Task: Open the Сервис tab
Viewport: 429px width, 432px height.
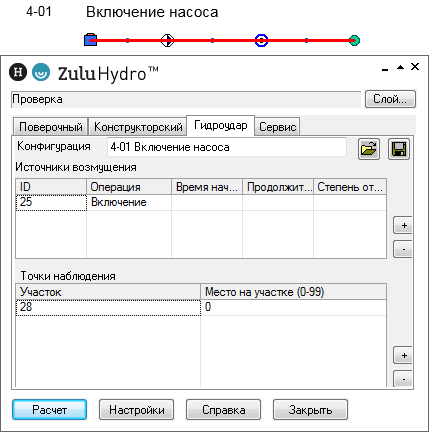Action: click(277, 127)
